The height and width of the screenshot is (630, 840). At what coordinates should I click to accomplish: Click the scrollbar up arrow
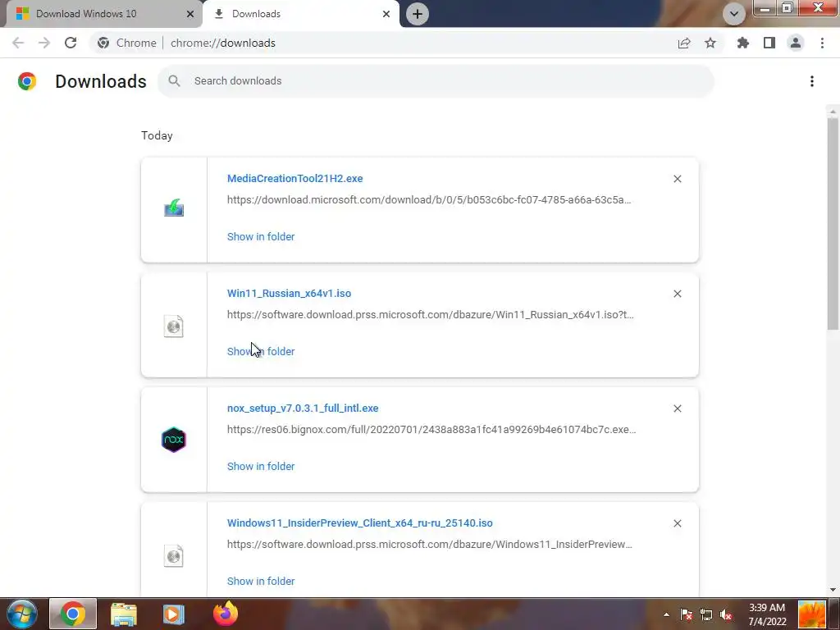833,112
